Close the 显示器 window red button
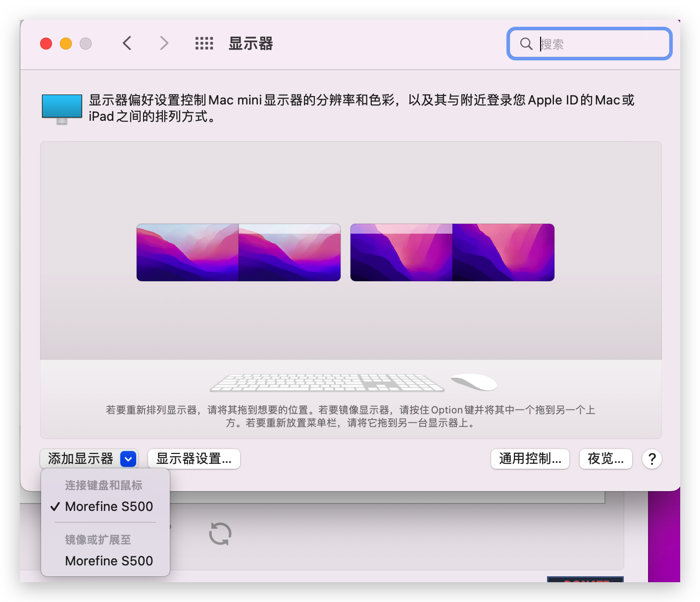700x602 pixels. (46, 44)
